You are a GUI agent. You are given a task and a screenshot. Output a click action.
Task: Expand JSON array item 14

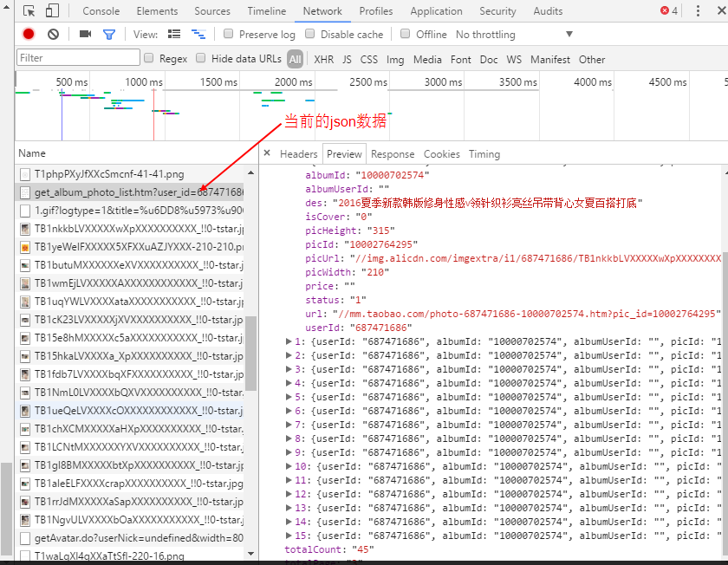289,522
